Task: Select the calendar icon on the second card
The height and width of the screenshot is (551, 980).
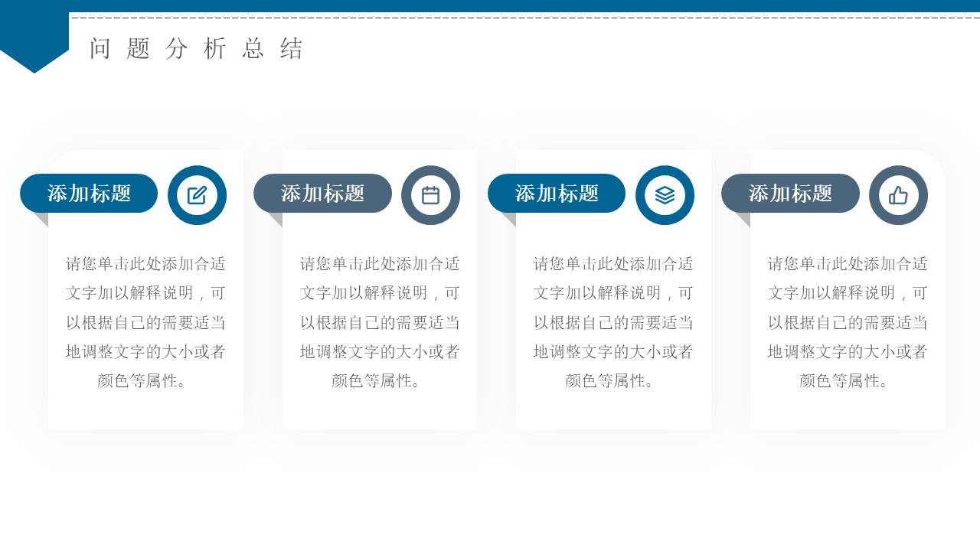Action: [431, 195]
